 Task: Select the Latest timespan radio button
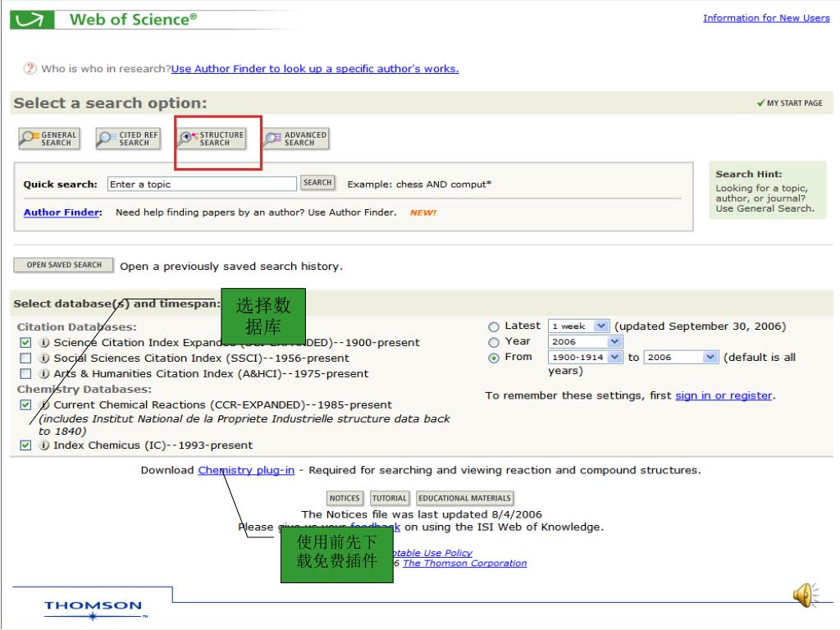[x=493, y=326]
